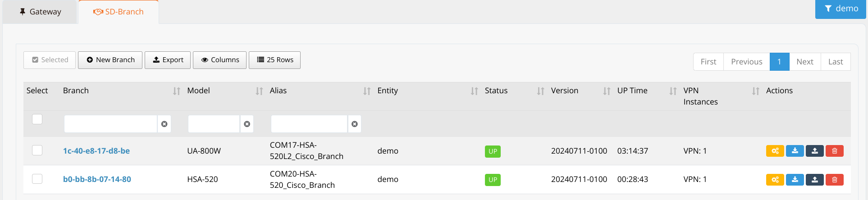Open the 25 Rows page-size dropdown
Screen dimensions: 868x200
[274, 60]
